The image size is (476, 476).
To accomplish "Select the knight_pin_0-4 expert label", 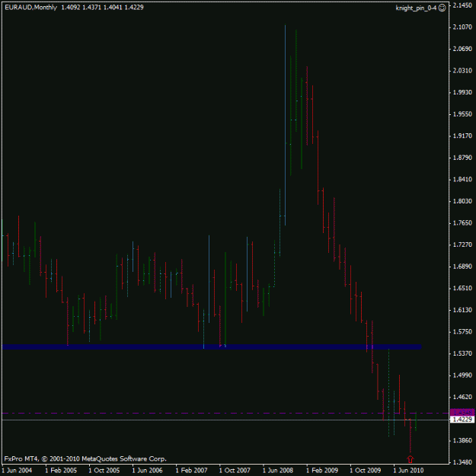I will [416, 8].
